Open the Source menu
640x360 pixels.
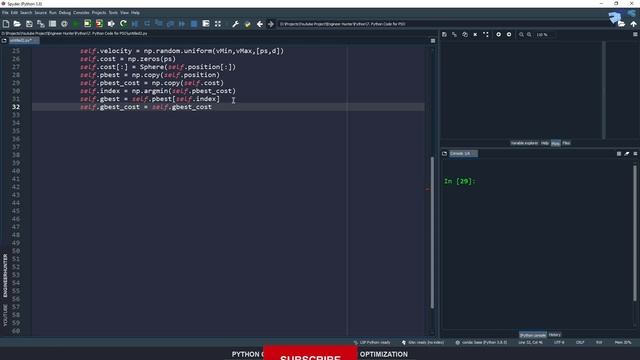click(40, 13)
